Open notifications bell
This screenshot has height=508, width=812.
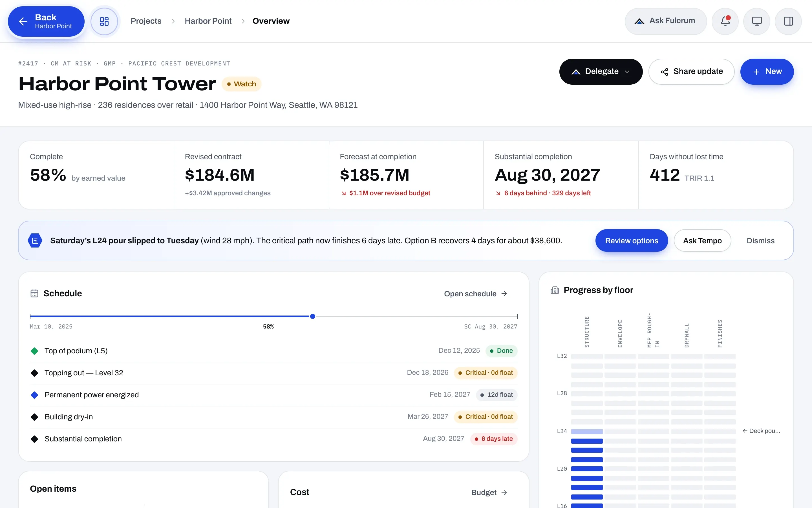click(x=725, y=21)
